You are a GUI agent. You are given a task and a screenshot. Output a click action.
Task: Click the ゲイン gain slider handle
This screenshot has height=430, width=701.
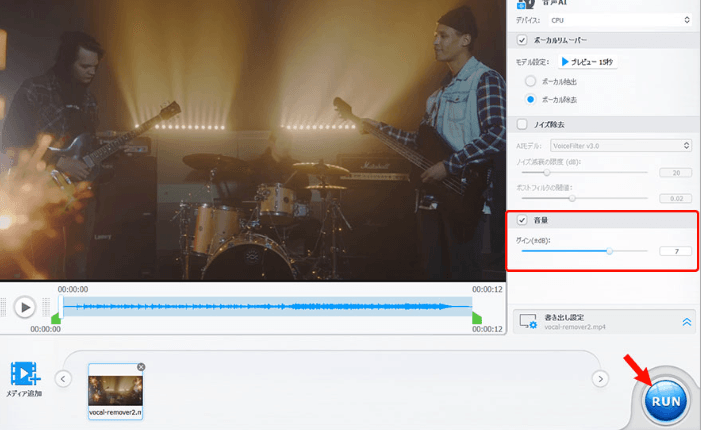(x=610, y=250)
